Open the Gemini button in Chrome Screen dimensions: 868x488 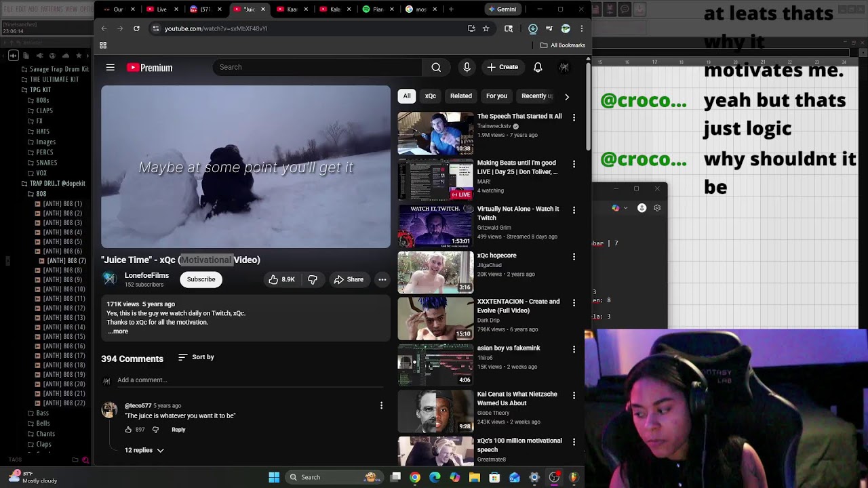click(x=502, y=9)
